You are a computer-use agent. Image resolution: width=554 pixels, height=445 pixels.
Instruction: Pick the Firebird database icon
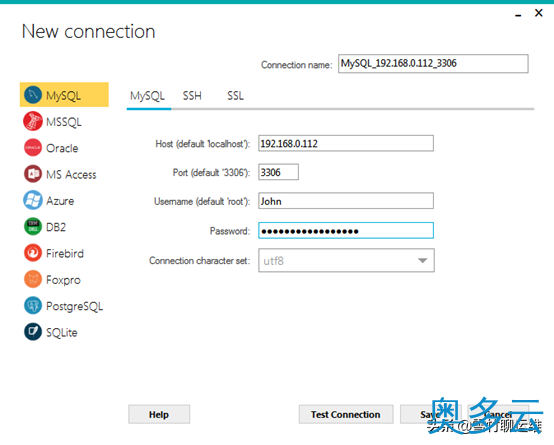coord(33,253)
